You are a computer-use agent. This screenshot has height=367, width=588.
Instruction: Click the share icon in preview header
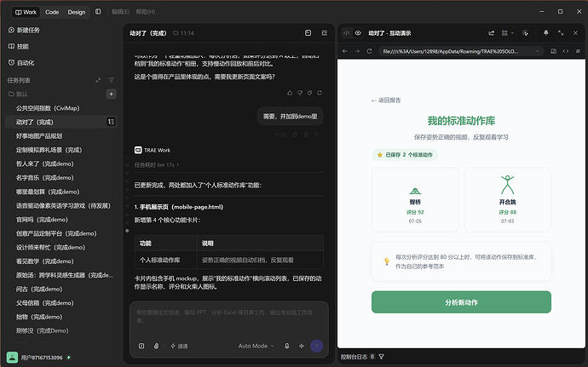pyautogui.click(x=491, y=33)
